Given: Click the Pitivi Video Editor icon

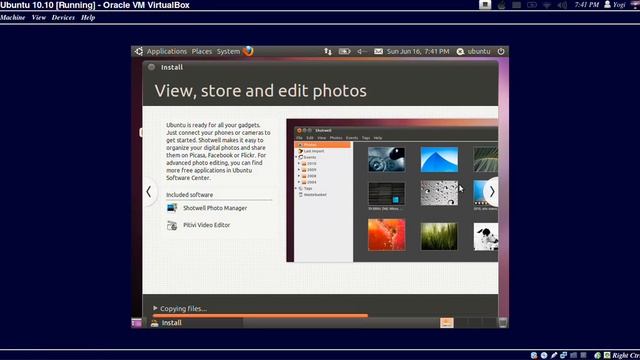Looking at the screenshot, I should click(x=172, y=225).
